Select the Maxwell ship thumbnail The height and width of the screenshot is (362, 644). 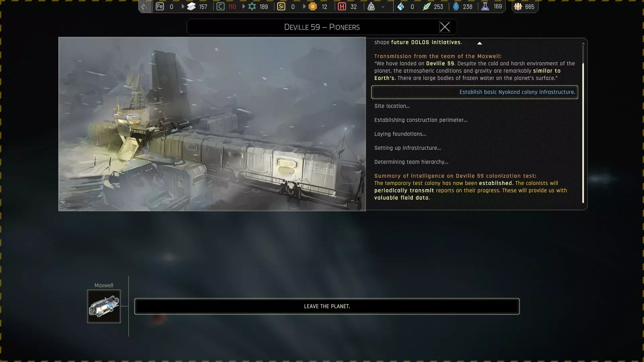[x=104, y=306]
